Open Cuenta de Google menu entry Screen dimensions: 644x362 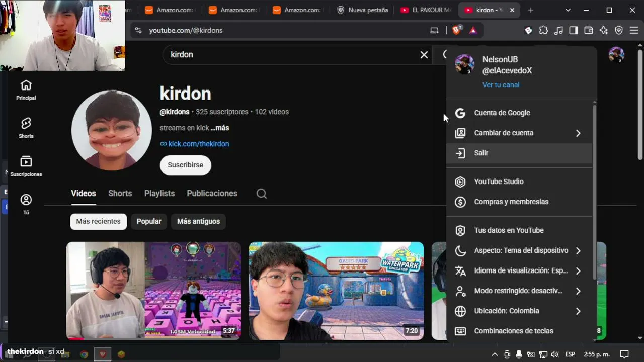[519, 113]
